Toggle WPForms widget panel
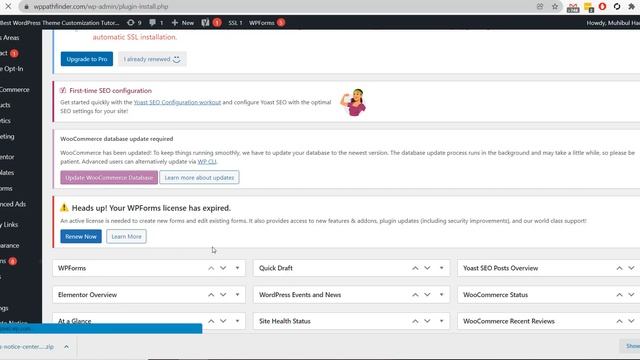640x360 pixels. point(237,268)
